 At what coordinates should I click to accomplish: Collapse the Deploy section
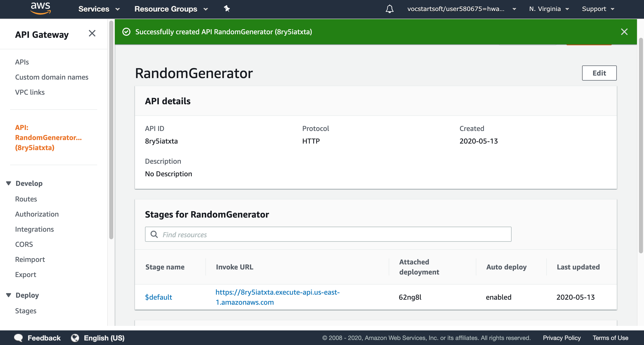tap(9, 295)
